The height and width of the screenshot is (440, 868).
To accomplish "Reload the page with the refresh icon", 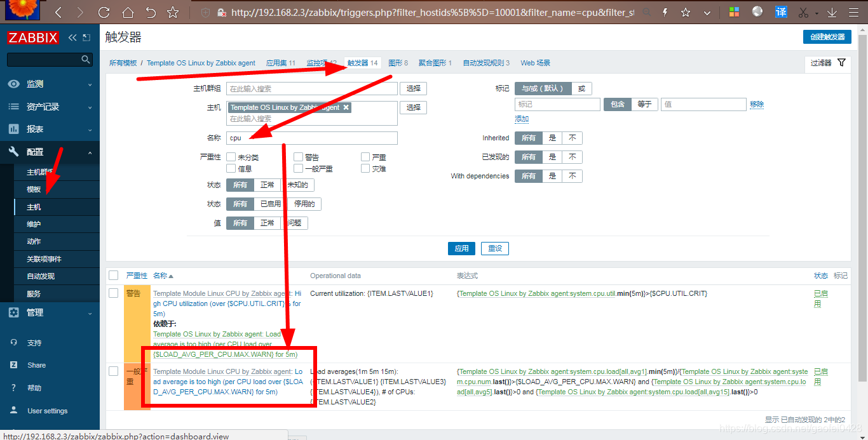I will pyautogui.click(x=104, y=12).
